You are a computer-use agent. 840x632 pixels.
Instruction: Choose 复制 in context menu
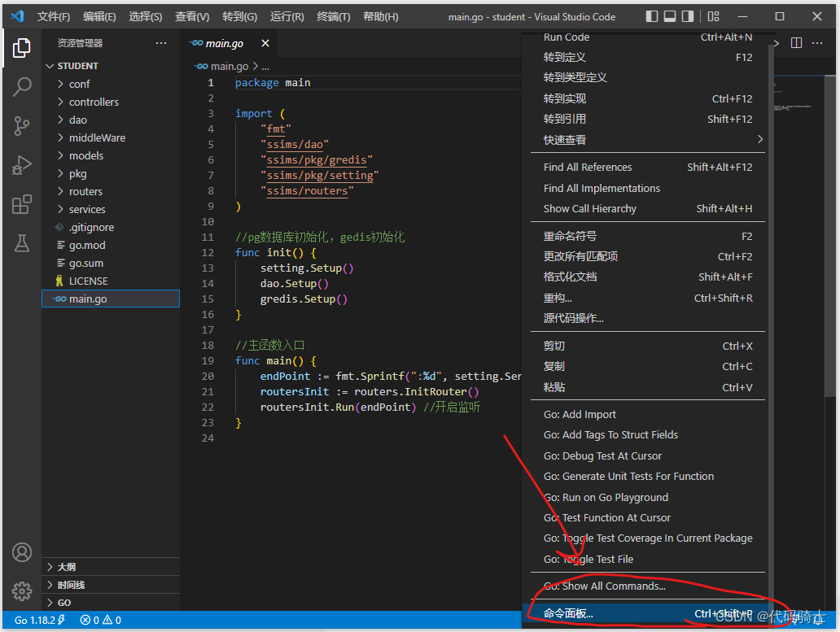coord(648,366)
